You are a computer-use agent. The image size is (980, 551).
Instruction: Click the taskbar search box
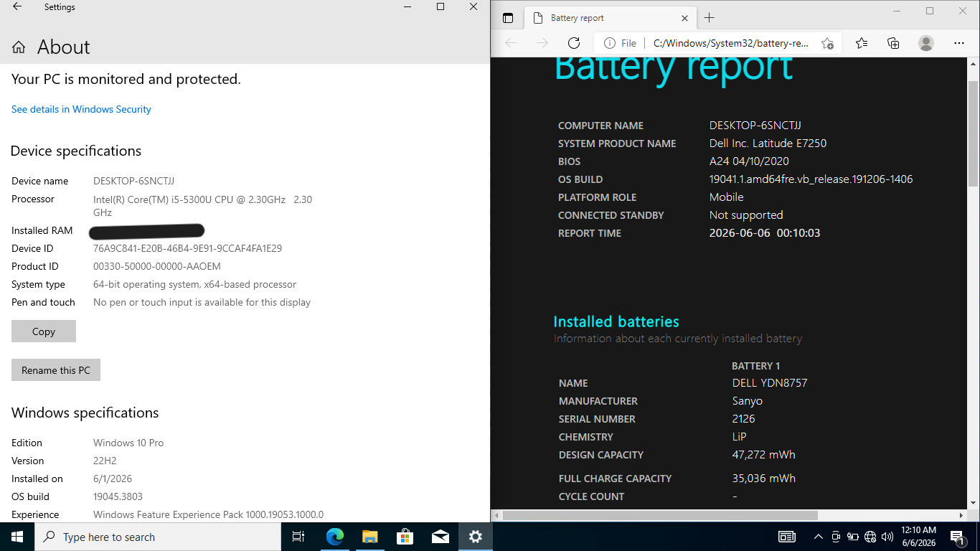(x=157, y=537)
